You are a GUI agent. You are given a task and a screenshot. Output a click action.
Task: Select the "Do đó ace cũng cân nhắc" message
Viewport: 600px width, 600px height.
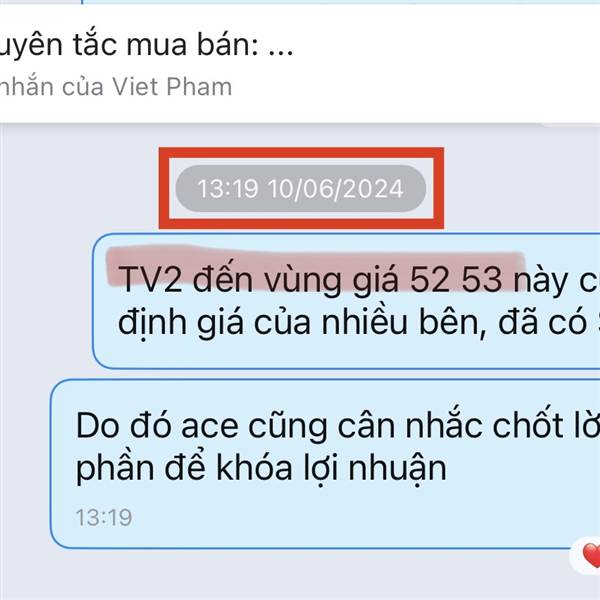coord(325,464)
